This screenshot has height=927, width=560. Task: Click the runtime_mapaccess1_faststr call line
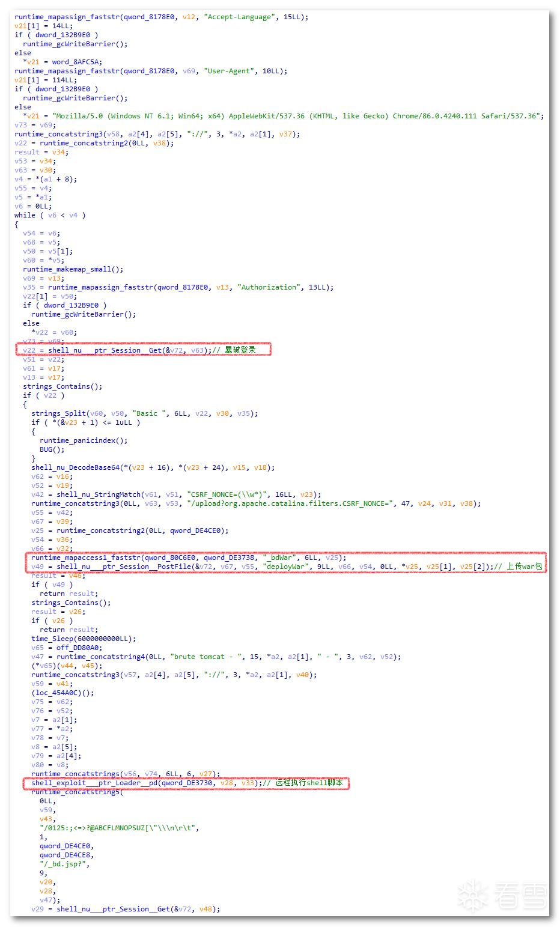click(x=189, y=558)
